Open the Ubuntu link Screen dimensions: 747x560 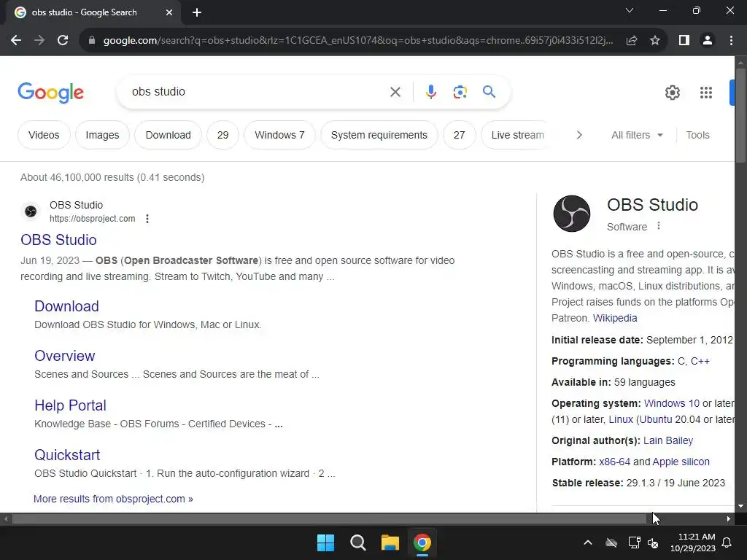[656, 419]
